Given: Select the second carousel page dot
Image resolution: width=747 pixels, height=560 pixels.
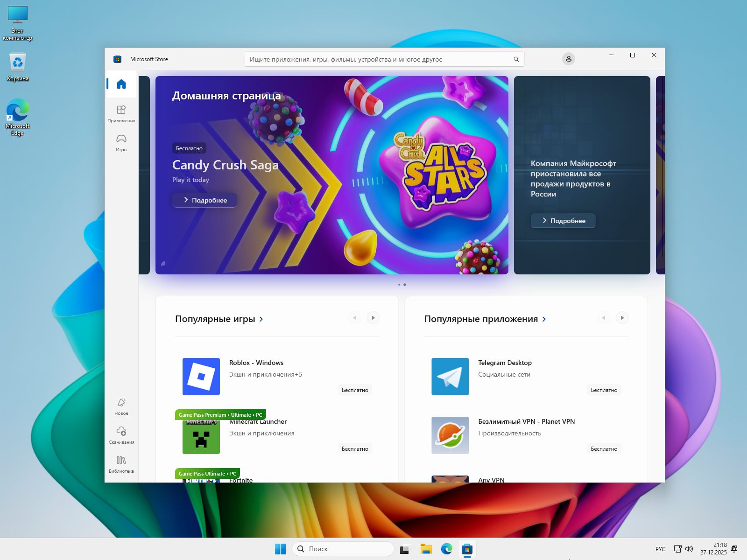Looking at the screenshot, I should pyautogui.click(x=405, y=285).
